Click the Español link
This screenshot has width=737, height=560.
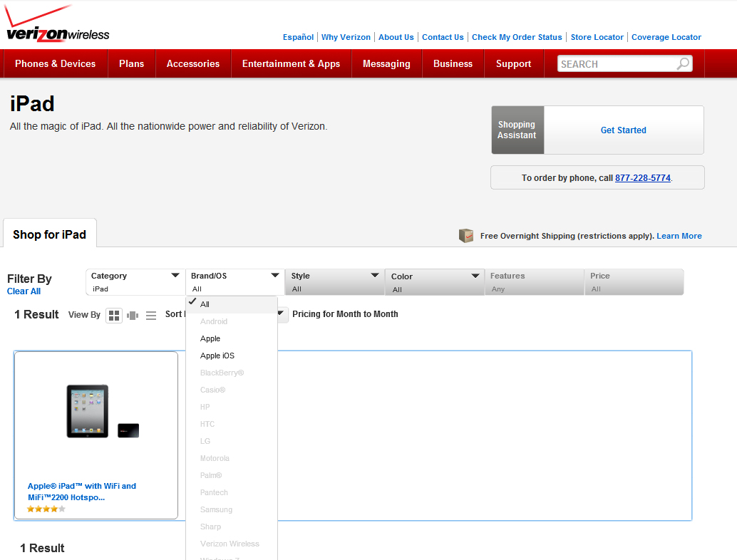298,37
